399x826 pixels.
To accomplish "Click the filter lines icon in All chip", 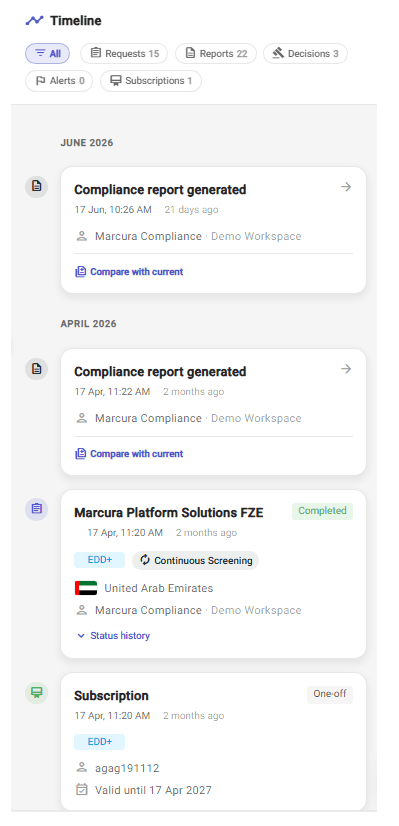I will pyautogui.click(x=40, y=53).
